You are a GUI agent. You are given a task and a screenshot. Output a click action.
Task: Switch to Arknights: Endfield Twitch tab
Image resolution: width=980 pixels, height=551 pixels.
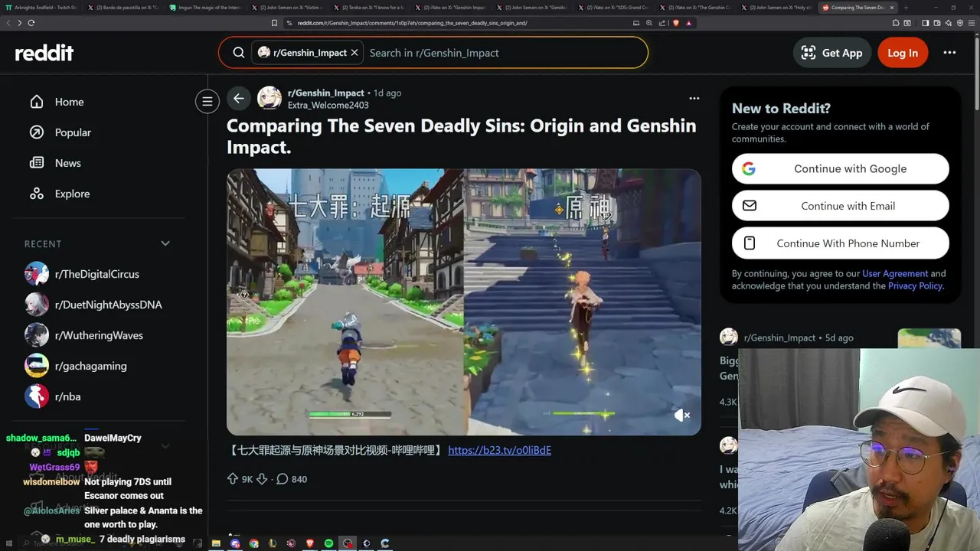[42, 8]
